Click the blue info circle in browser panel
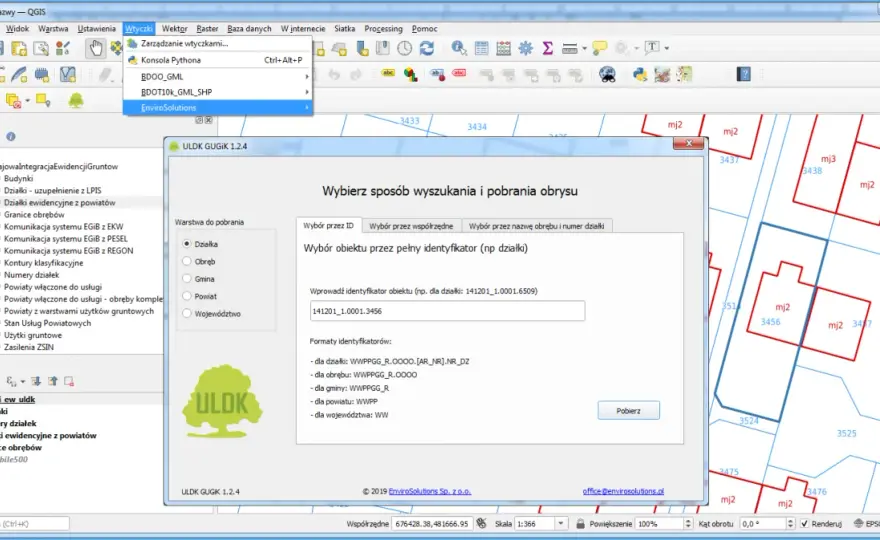The width and height of the screenshot is (880, 540). pos(11,136)
